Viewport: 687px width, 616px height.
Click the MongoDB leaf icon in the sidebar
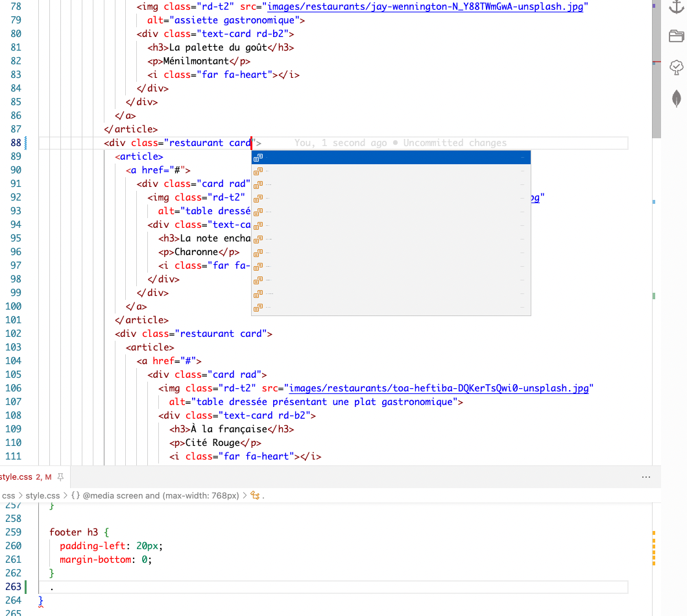[677, 99]
